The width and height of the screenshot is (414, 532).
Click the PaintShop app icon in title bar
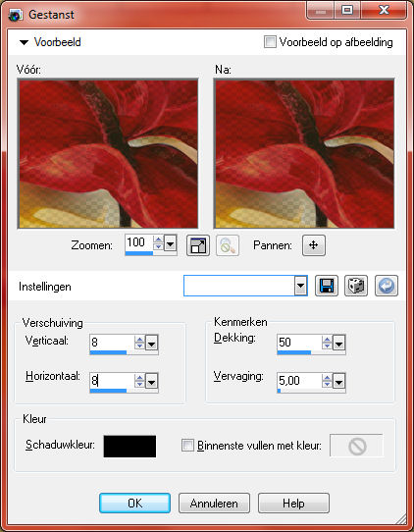[16, 15]
